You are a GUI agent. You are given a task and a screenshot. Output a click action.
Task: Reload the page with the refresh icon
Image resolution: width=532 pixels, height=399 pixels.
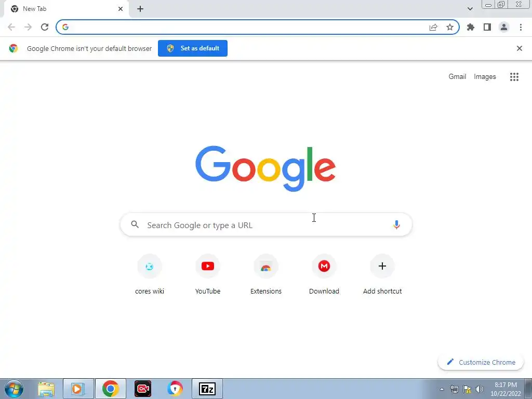click(x=45, y=27)
